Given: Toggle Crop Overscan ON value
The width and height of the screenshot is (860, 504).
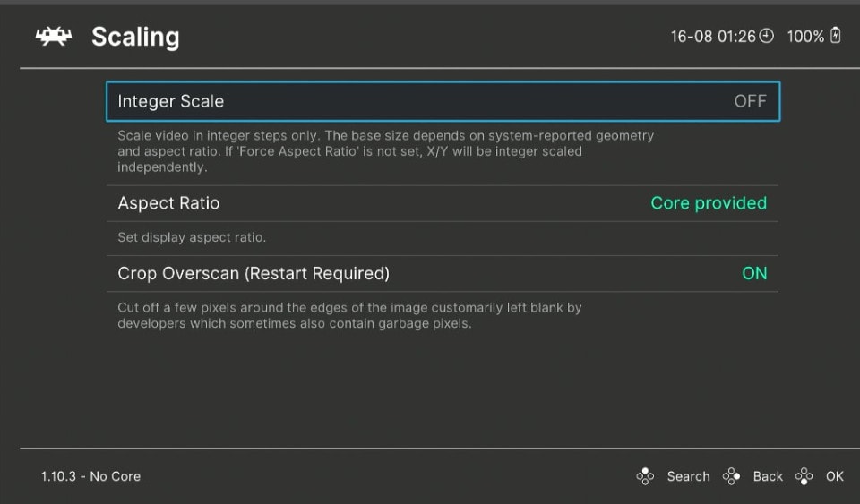Looking at the screenshot, I should pos(754,273).
